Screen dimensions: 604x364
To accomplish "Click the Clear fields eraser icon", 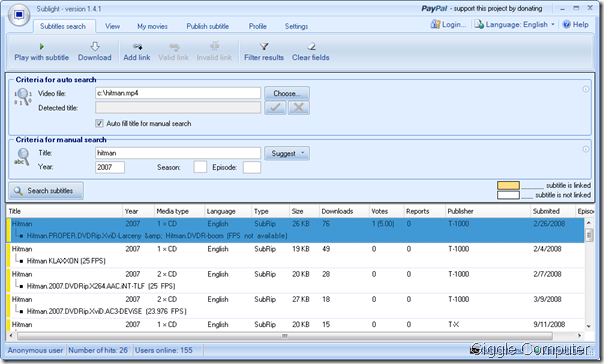I will point(311,47).
